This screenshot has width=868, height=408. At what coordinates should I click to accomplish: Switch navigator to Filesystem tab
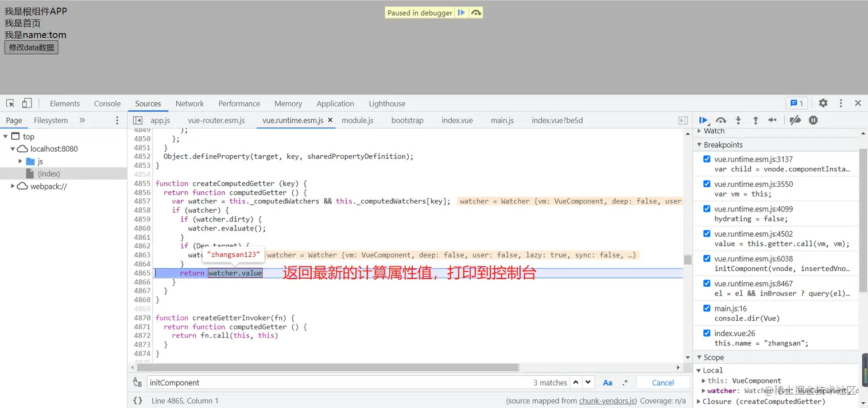tap(51, 120)
